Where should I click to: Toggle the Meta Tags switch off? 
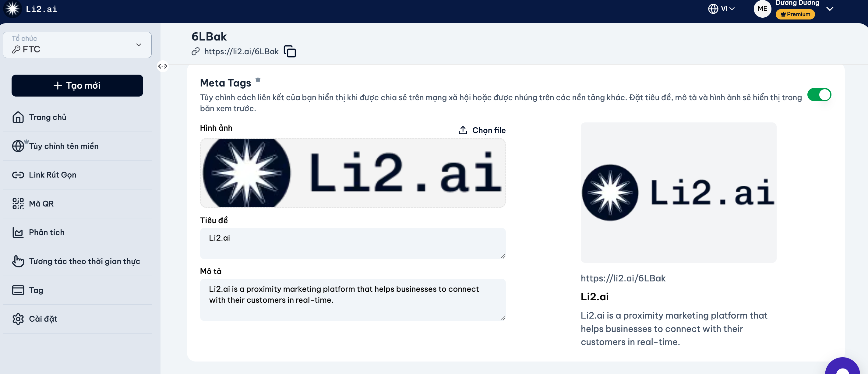tap(820, 95)
